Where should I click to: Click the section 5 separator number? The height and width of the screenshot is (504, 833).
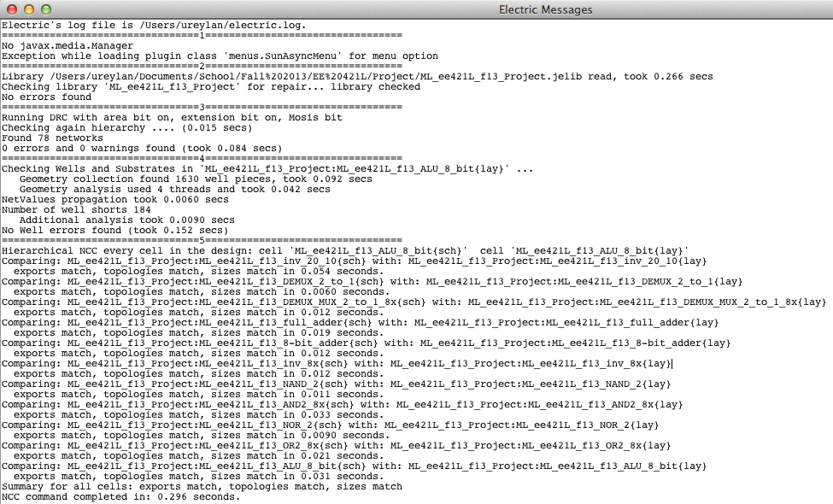pos(202,240)
